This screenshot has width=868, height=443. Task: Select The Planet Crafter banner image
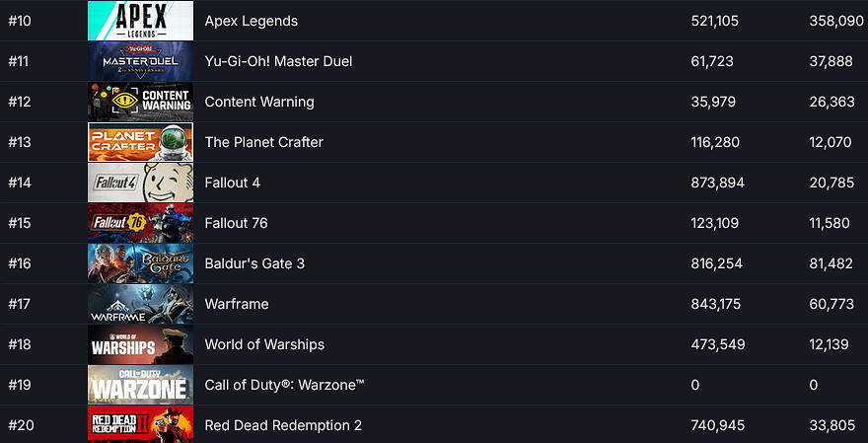pyautogui.click(x=140, y=142)
